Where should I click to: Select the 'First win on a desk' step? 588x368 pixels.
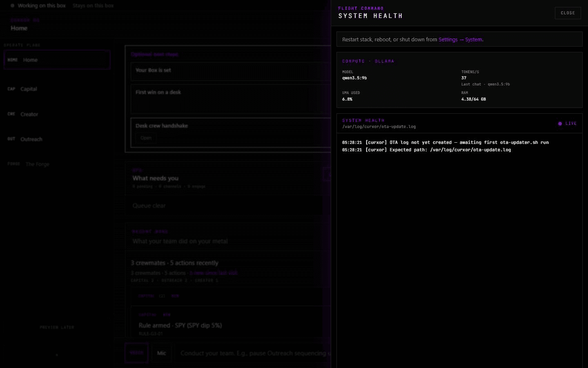231,99
